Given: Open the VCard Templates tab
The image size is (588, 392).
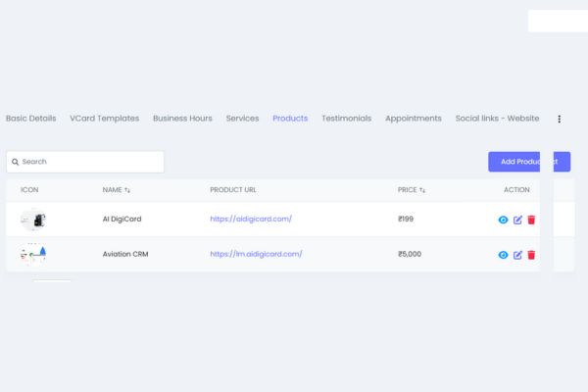Looking at the screenshot, I should (x=104, y=119).
